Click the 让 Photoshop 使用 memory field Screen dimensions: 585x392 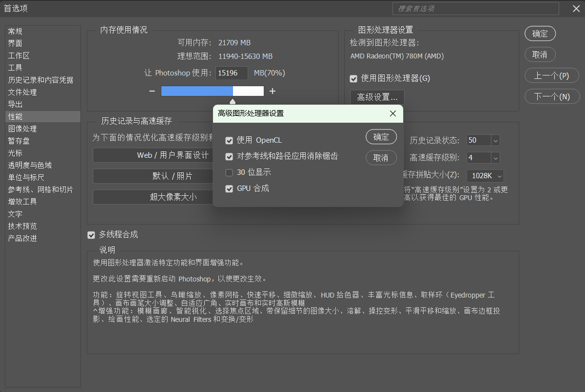pos(232,73)
